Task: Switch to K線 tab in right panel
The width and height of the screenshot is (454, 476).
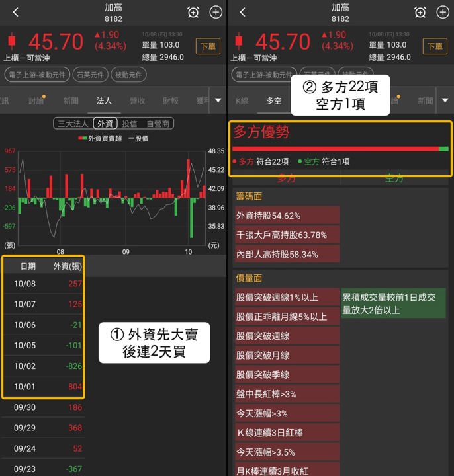Action: pyautogui.click(x=242, y=100)
